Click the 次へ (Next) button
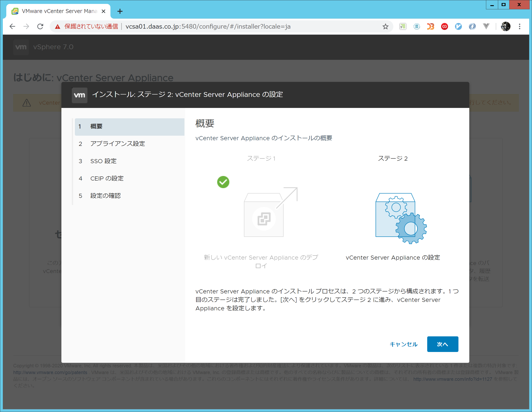 [442, 344]
